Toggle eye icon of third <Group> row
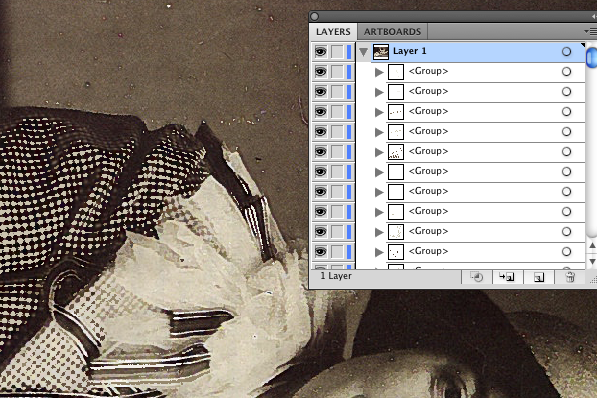The width and height of the screenshot is (597, 398). coord(321,112)
